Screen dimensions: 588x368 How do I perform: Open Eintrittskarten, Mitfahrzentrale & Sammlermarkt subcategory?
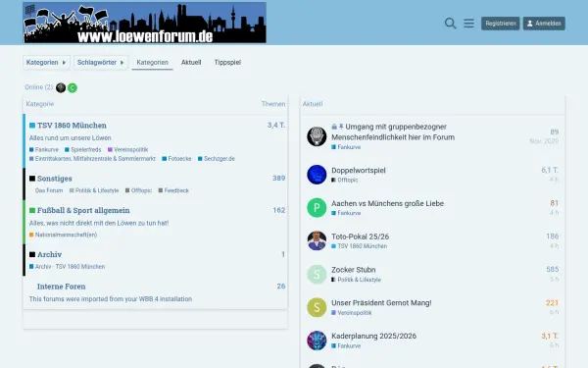point(92,159)
